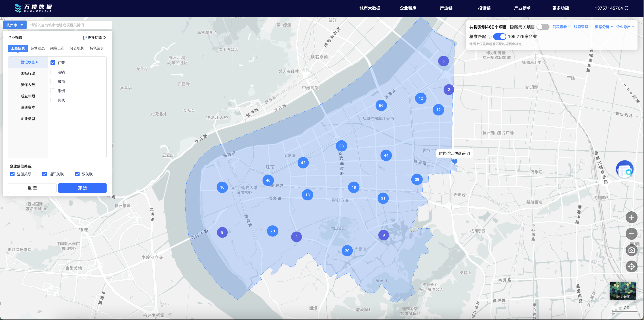The width and height of the screenshot is (644, 320).
Task: Open the floating assistant chat icon
Action: (x=625, y=170)
